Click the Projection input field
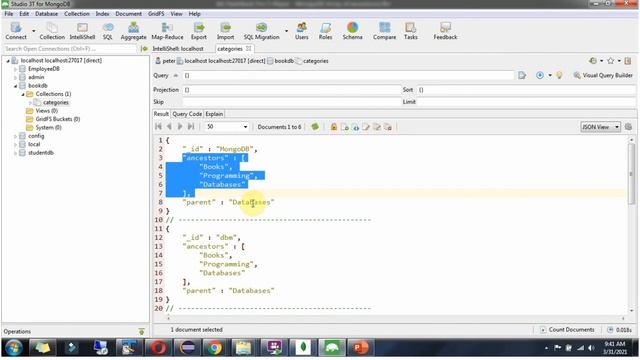This screenshot has width=640, height=360. (x=291, y=90)
